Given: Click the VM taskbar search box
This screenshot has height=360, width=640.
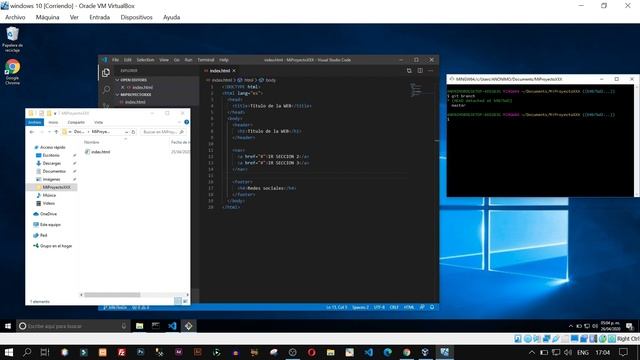Looking at the screenshot, I should [x=73, y=326].
